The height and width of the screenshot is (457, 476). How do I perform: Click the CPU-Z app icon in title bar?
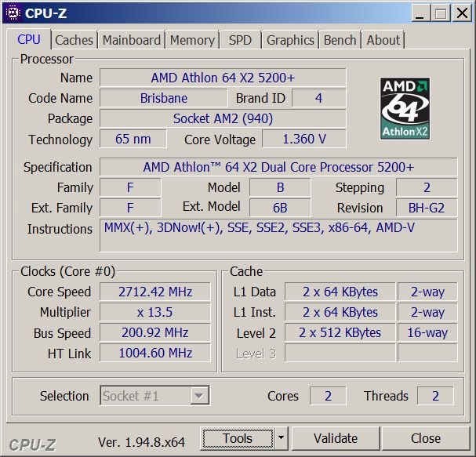pos(13,13)
